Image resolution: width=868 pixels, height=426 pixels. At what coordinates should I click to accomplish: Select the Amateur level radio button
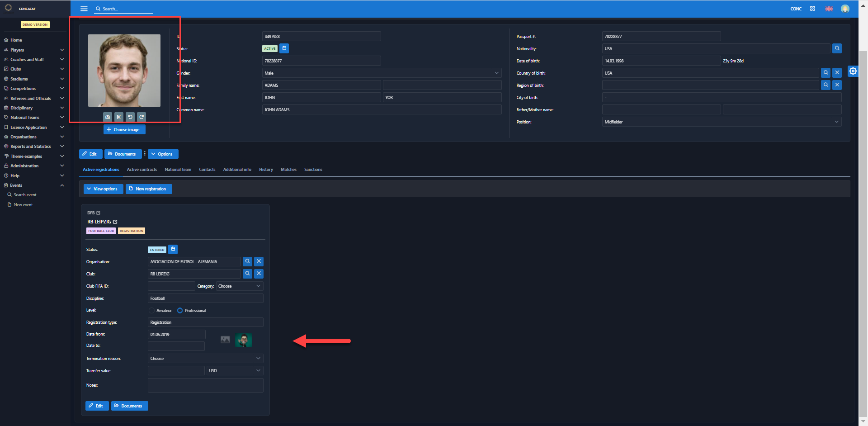click(152, 311)
